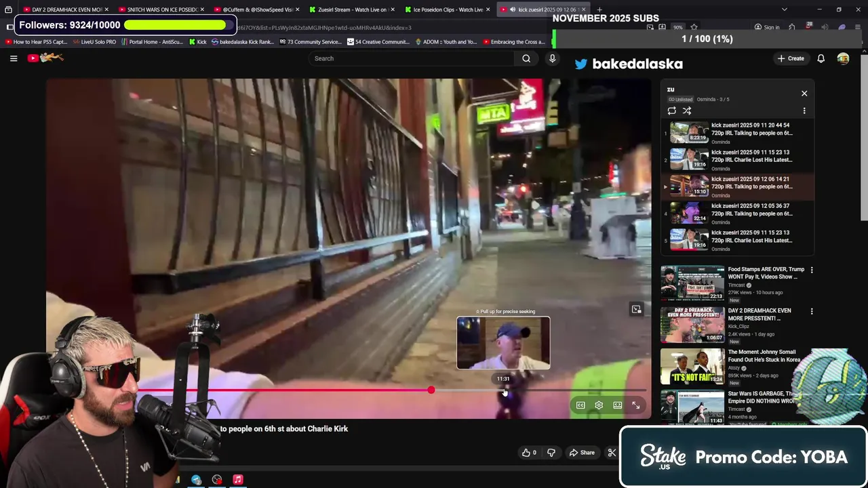Open the YouTube hamburger guide menu
The width and height of the screenshot is (868, 488).
[x=14, y=58]
